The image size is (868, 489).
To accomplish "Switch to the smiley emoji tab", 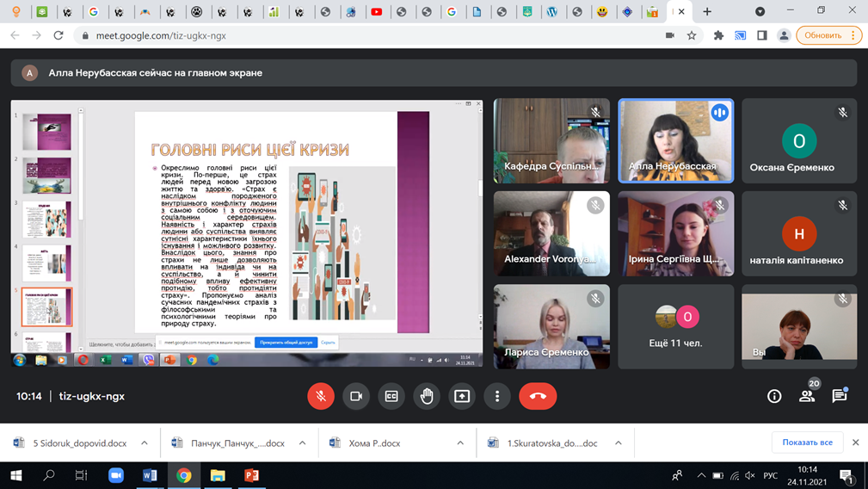I will pyautogui.click(x=602, y=12).
